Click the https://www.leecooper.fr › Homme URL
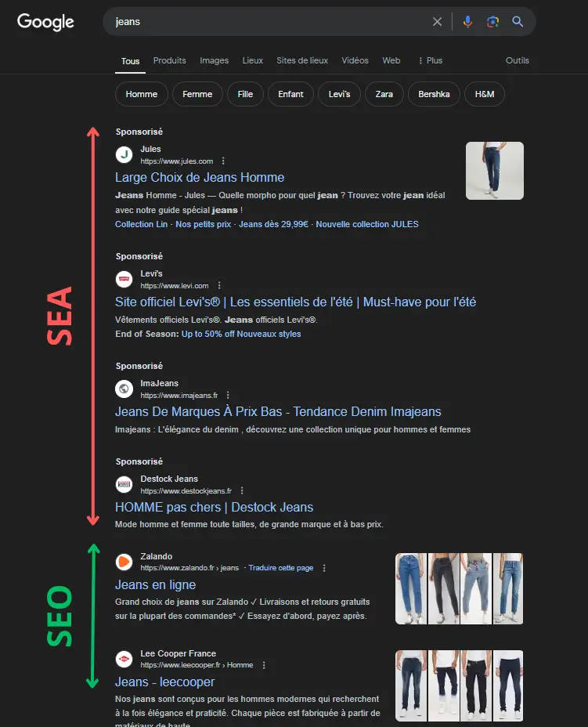 coord(197,665)
